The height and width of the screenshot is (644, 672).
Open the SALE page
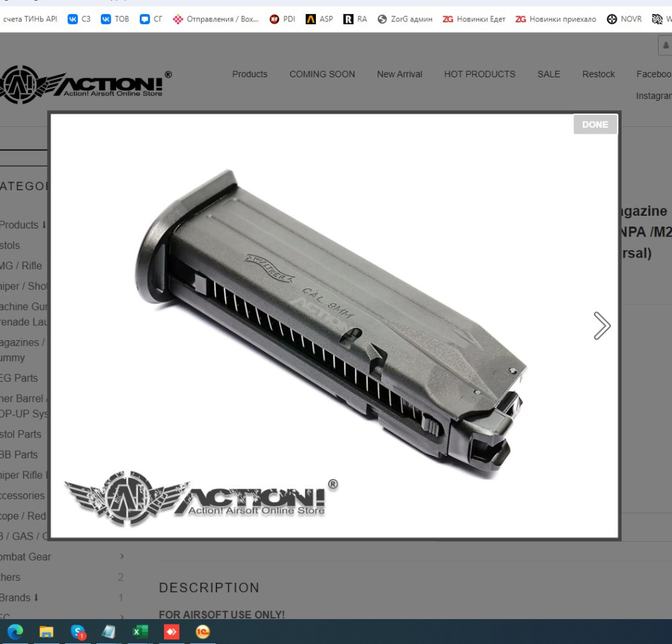[548, 74]
